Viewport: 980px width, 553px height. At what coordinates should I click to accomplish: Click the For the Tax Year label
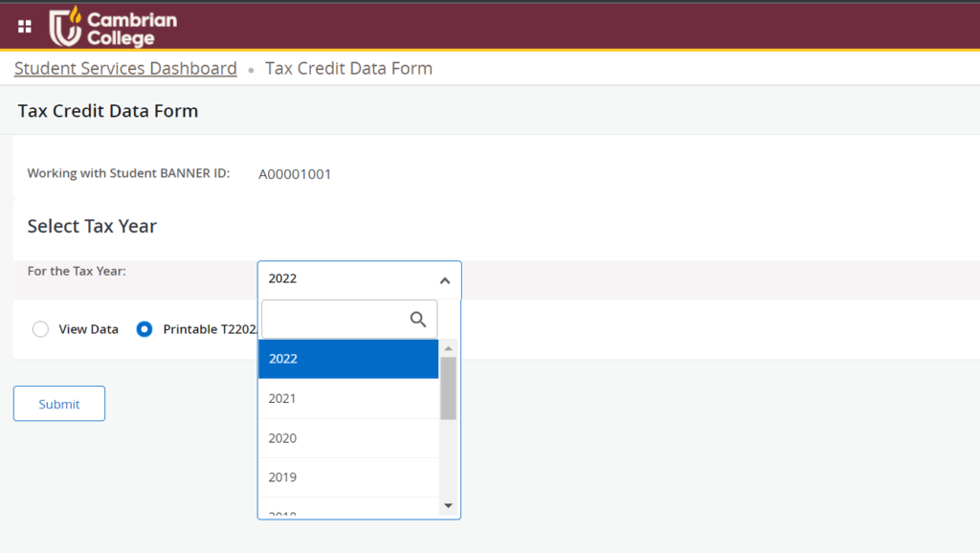coord(77,271)
